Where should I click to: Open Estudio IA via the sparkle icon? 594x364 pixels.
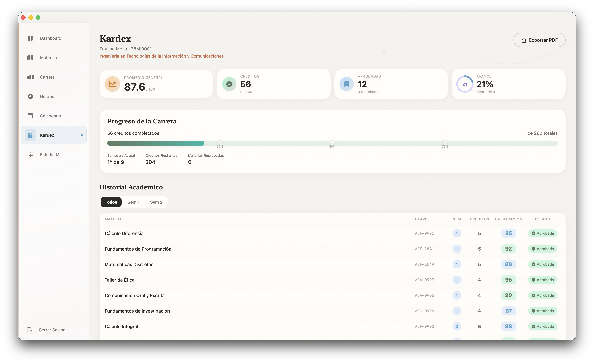(x=30, y=155)
